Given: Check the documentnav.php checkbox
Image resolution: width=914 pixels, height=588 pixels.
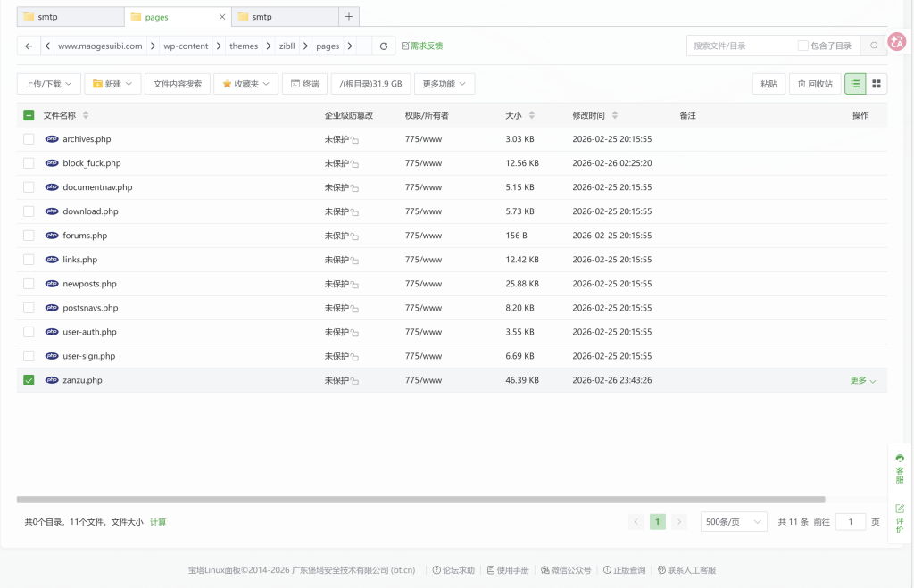Looking at the screenshot, I should 29,187.
